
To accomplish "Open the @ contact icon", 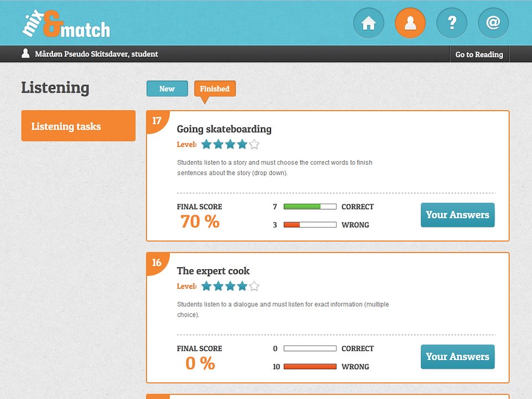I will [493, 23].
